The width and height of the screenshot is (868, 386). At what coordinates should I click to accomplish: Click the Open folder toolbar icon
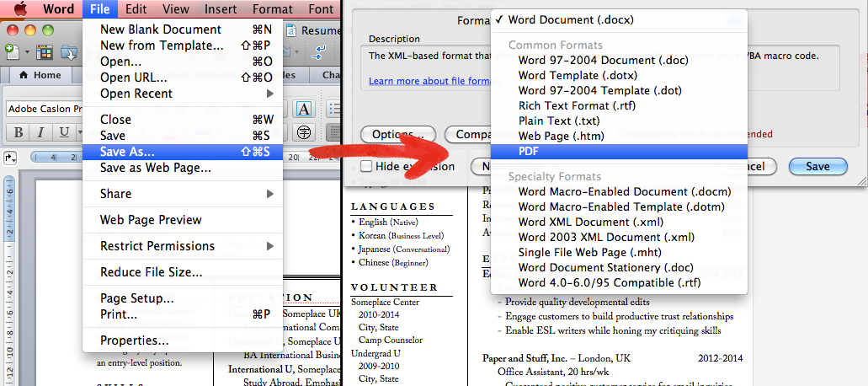[x=70, y=52]
